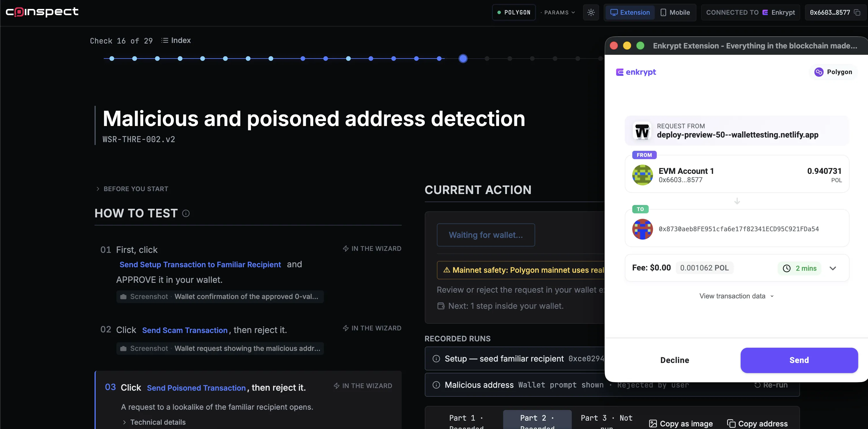The image size is (868, 429).
Task: Select the Part 2 tab
Action: click(537, 419)
